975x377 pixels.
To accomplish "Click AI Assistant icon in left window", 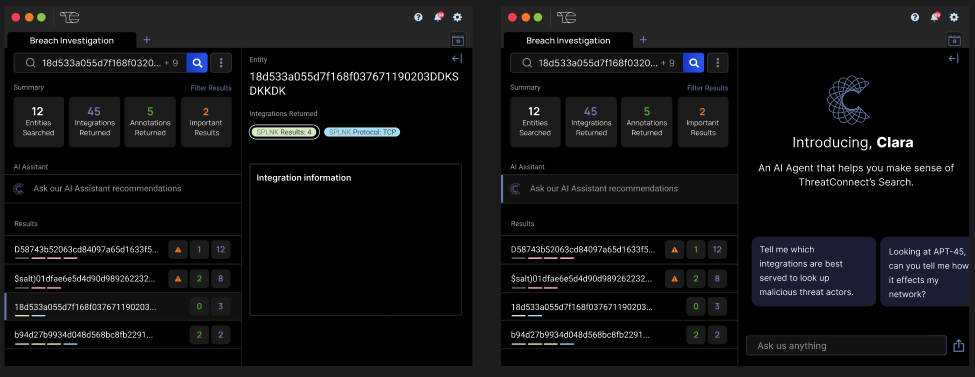I will coord(19,188).
